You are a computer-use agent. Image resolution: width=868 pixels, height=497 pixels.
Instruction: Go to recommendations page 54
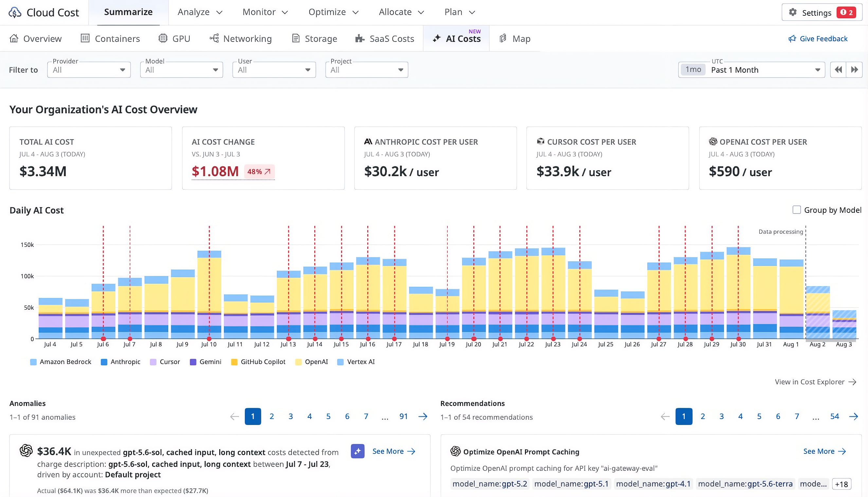pyautogui.click(x=835, y=416)
